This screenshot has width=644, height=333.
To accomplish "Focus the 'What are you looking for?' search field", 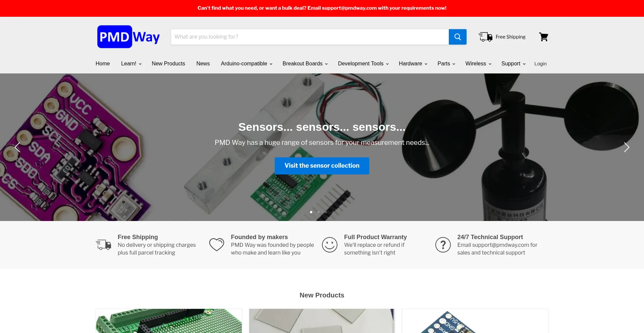I will pyautogui.click(x=310, y=37).
